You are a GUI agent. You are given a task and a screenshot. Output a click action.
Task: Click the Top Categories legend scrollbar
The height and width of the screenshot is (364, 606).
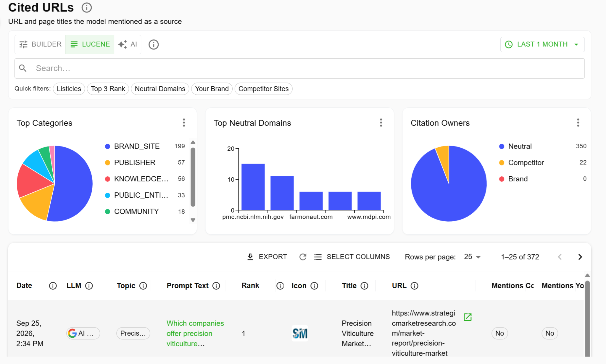coord(193,177)
